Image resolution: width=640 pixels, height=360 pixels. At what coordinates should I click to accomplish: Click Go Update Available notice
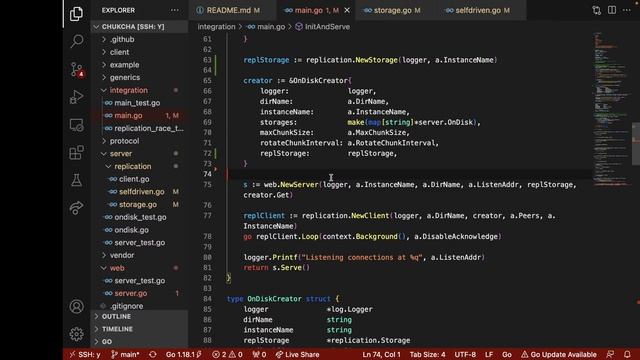tap(559, 354)
